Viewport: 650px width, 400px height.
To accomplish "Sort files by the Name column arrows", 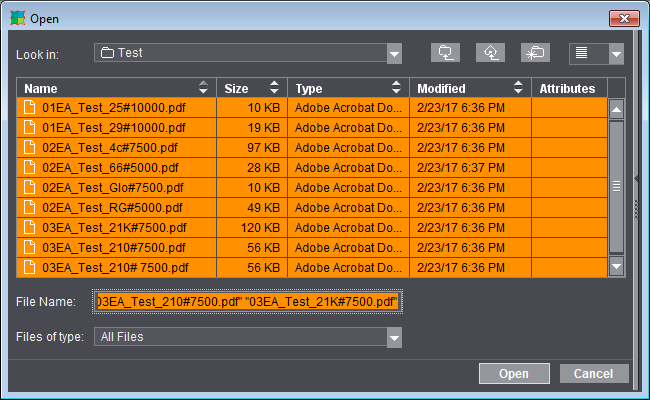I will click(x=205, y=88).
